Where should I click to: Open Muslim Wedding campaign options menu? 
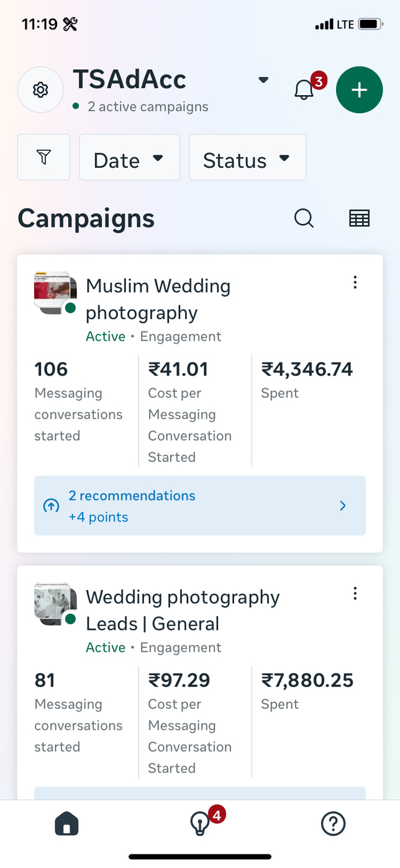[355, 282]
